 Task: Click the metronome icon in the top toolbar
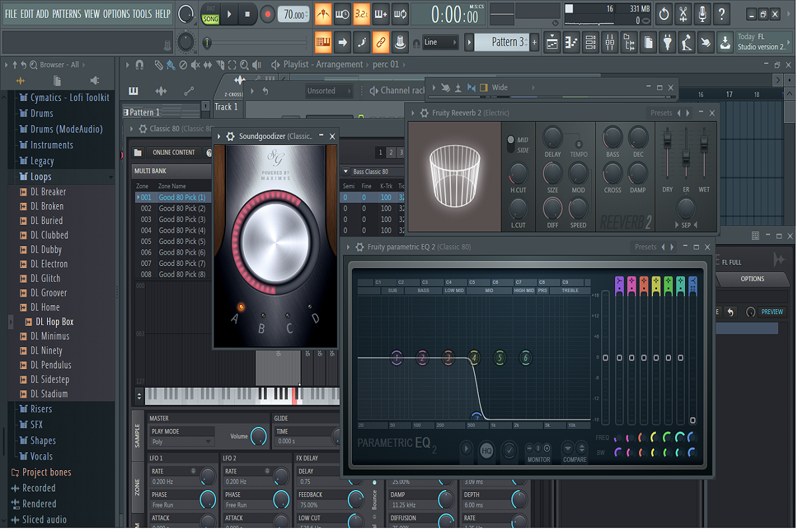click(x=323, y=14)
